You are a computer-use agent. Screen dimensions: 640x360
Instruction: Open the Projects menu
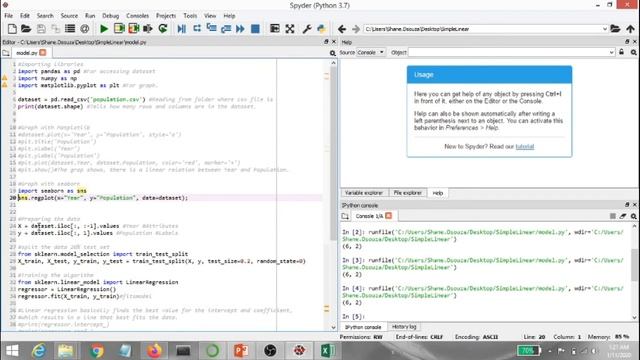click(x=166, y=16)
